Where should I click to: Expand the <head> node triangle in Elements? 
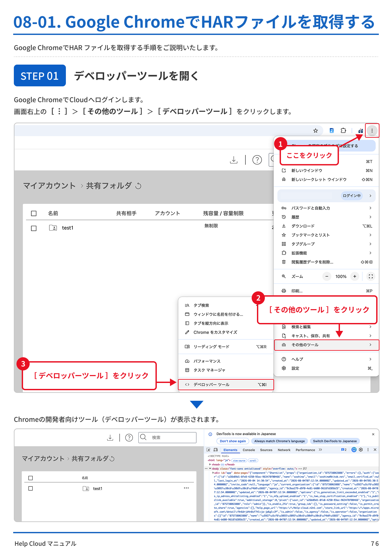pos(210,464)
